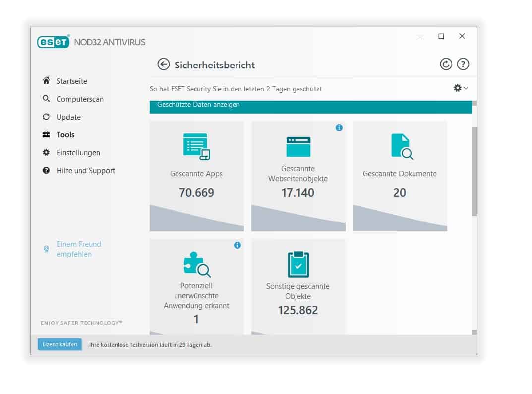532x394 pixels.
Task: Click the Tools briefcase icon
Action: pos(46,134)
